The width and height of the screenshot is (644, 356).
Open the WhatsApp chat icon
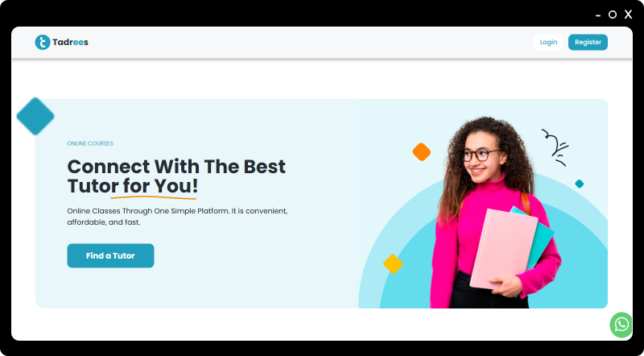[621, 325]
